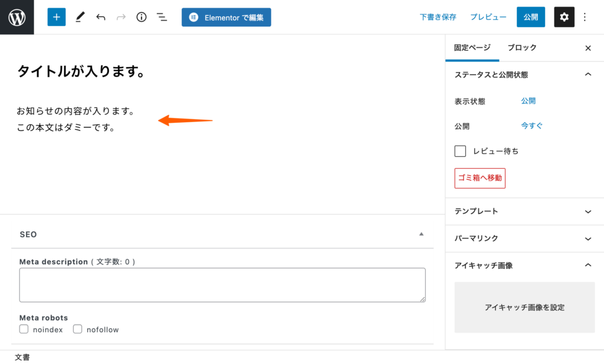
Task: Enable the nofollow checkbox
Action: [x=77, y=329]
